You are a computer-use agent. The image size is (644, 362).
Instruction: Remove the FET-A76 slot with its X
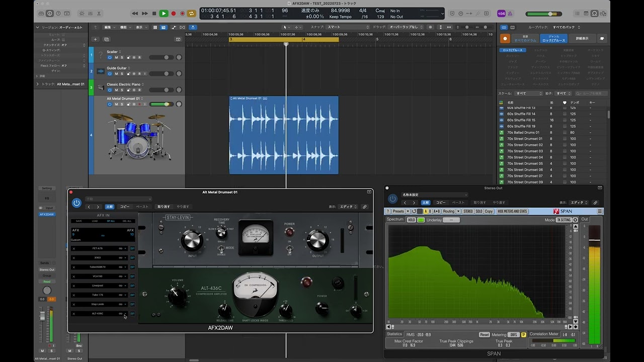[x=73, y=248]
